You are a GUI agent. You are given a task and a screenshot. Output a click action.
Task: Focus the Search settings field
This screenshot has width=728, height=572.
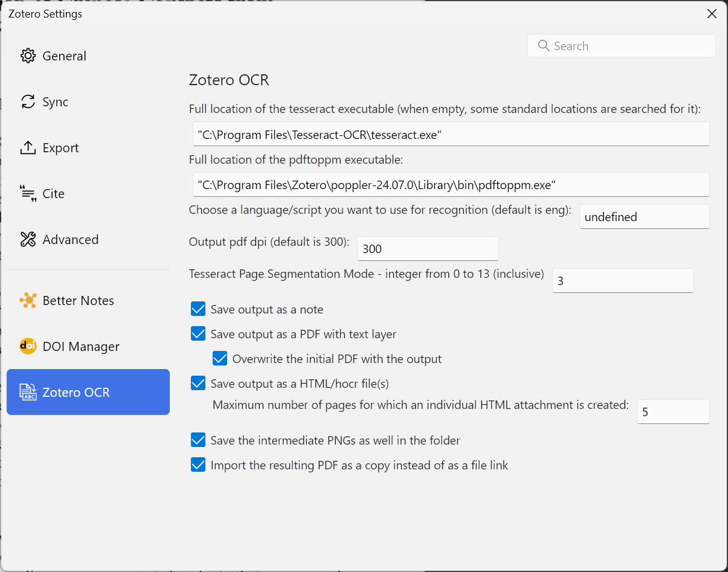[622, 46]
